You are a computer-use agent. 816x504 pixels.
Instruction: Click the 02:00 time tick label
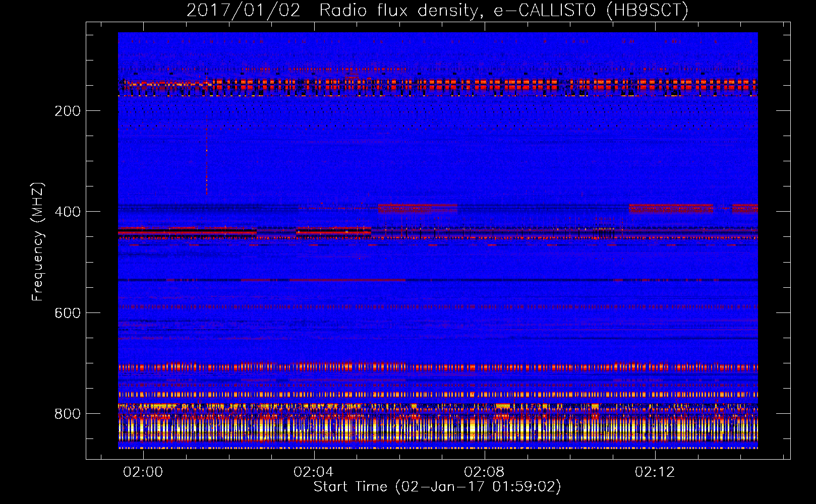click(143, 472)
